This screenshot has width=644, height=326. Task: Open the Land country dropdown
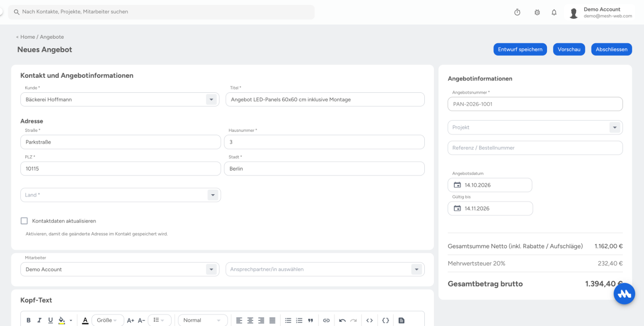point(213,195)
